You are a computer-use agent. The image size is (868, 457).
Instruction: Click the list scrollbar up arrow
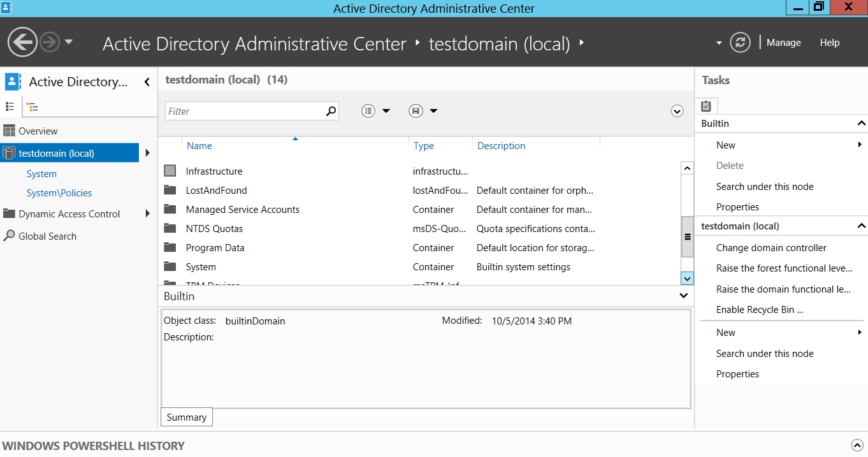point(687,168)
